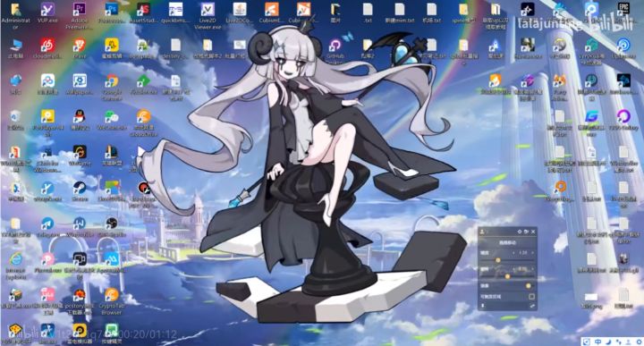The image size is (644, 346).
Task: Open the Live2D Java coffee-cup icon
Action: click(x=240, y=9)
